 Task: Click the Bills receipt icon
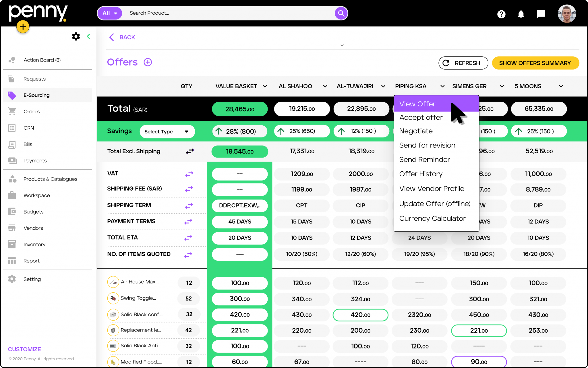coord(12,144)
